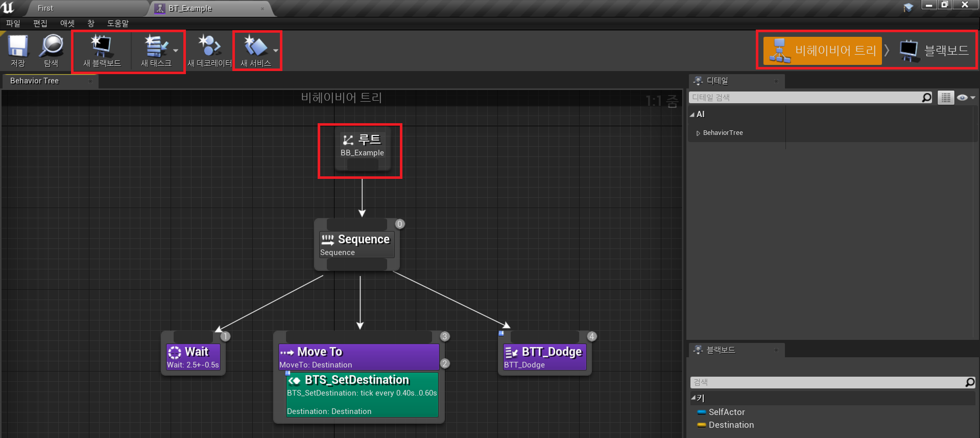Click the BTS_SetDestination service icon
Image resolution: width=980 pixels, height=438 pixels.
[x=294, y=380]
